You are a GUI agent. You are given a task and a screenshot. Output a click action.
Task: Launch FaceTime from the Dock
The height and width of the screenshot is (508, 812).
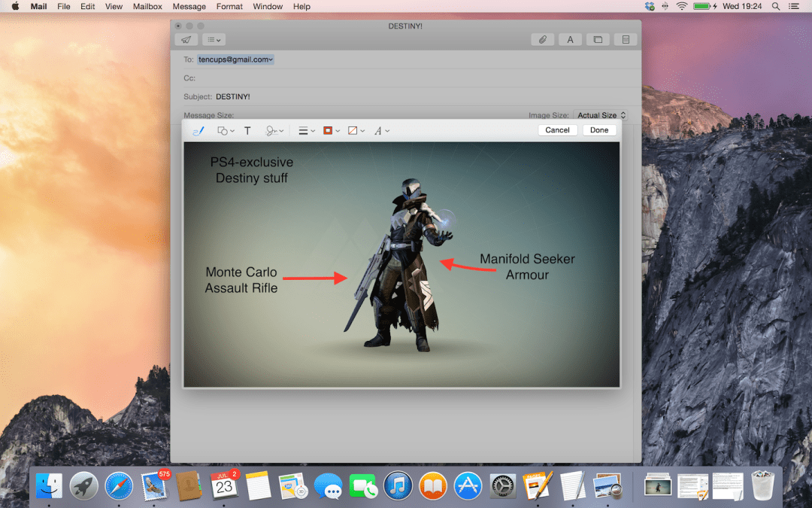(363, 487)
